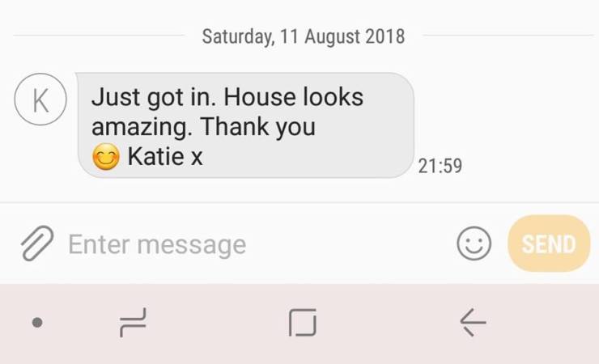The image size is (599, 364).
Task: Tap the square home navigation icon
Action: pos(303,323)
